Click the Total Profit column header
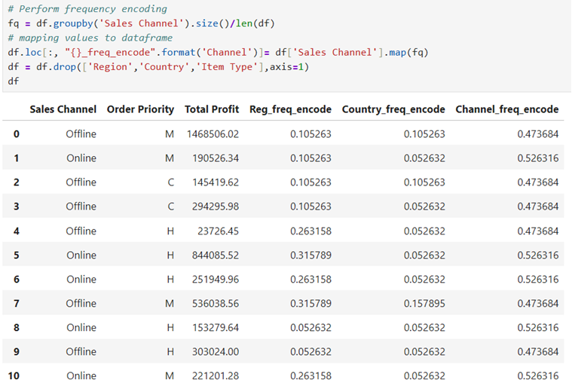This screenshot has width=572, height=392. coord(212,109)
